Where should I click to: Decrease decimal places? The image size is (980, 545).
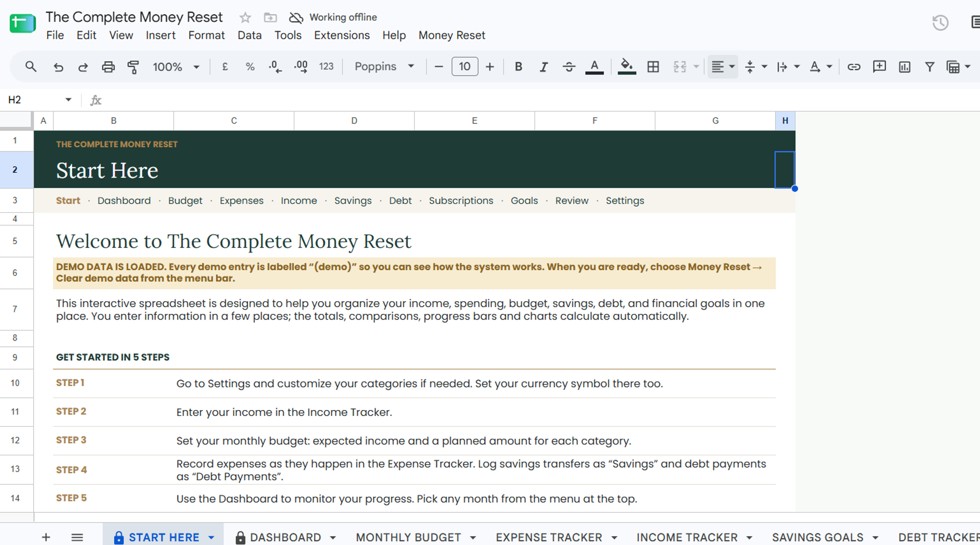(x=275, y=67)
